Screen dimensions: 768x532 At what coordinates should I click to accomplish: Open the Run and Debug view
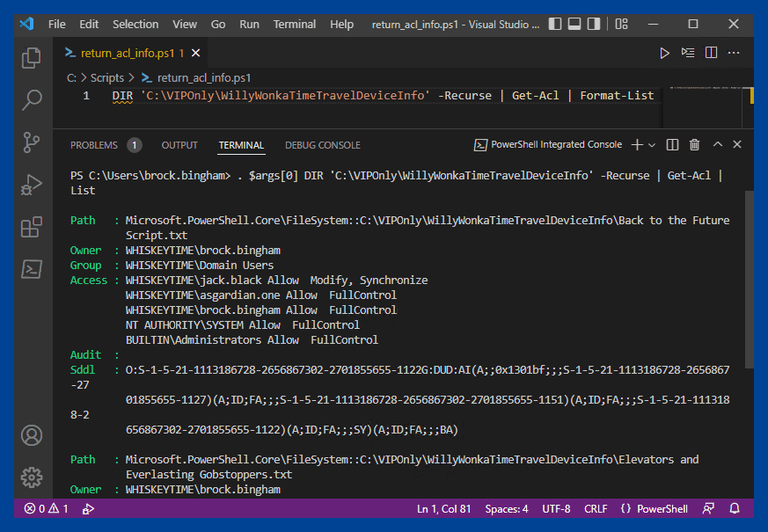(31, 185)
